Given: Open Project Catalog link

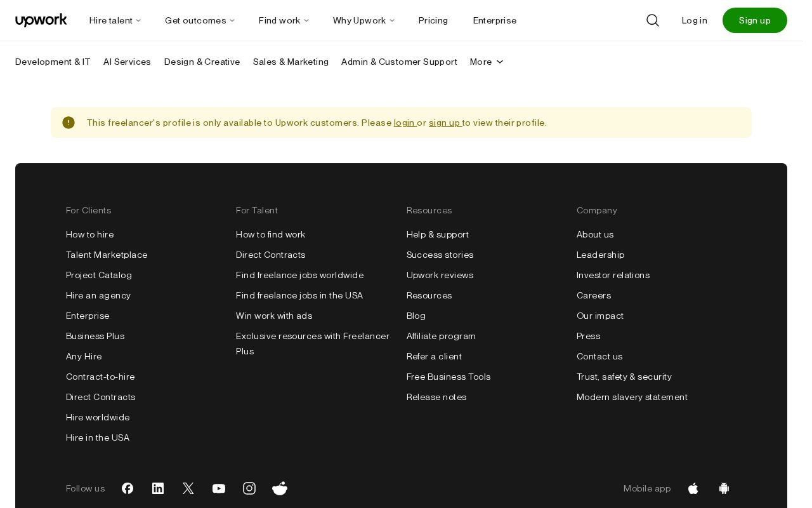Looking at the screenshot, I should coord(99,275).
